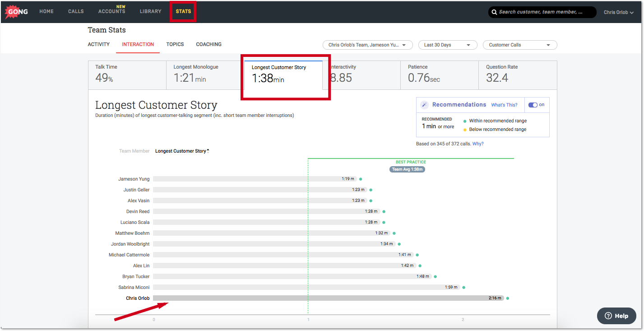The width and height of the screenshot is (644, 331).
Task: Click the Recommendations magic wand icon
Action: 424,104
